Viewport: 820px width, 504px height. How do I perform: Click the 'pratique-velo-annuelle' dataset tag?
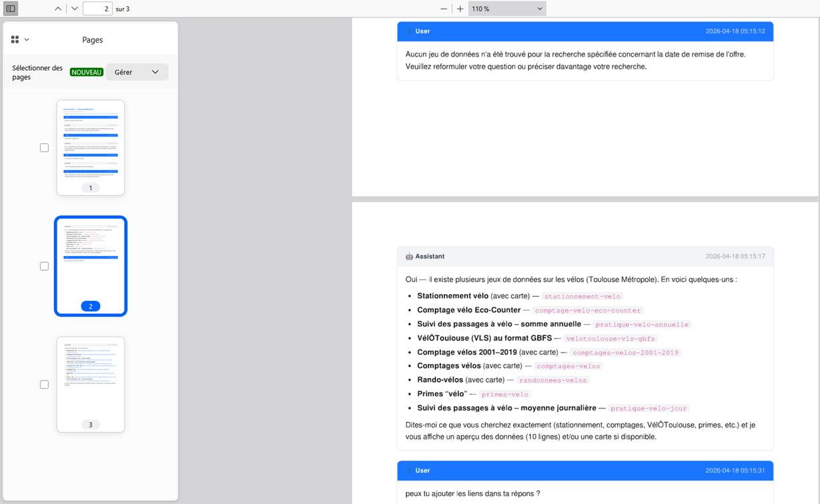pyautogui.click(x=642, y=325)
